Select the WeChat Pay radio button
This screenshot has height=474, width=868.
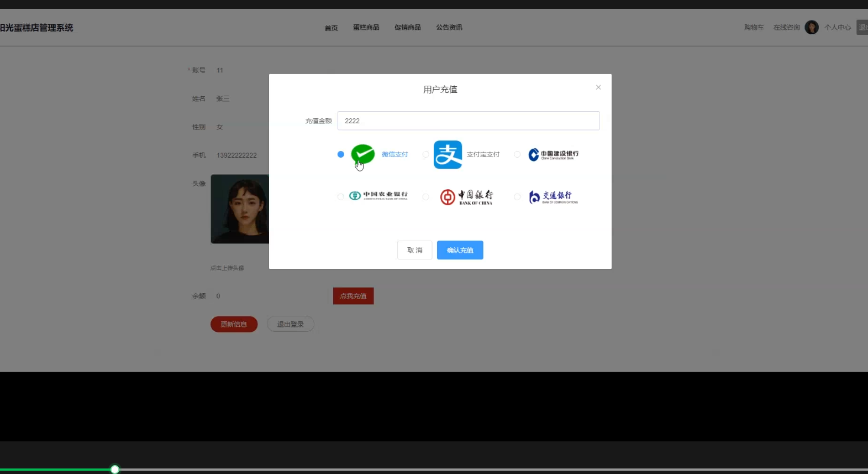[340, 154]
